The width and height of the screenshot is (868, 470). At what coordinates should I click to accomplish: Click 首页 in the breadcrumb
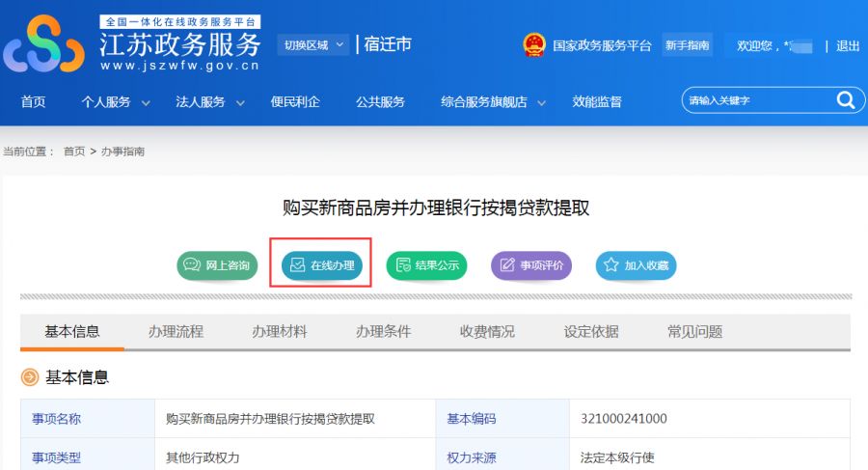tap(74, 152)
